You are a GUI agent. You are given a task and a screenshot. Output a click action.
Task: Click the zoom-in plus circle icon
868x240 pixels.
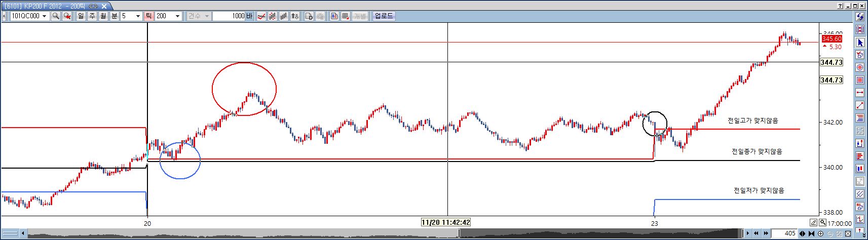pyautogui.click(x=820, y=233)
